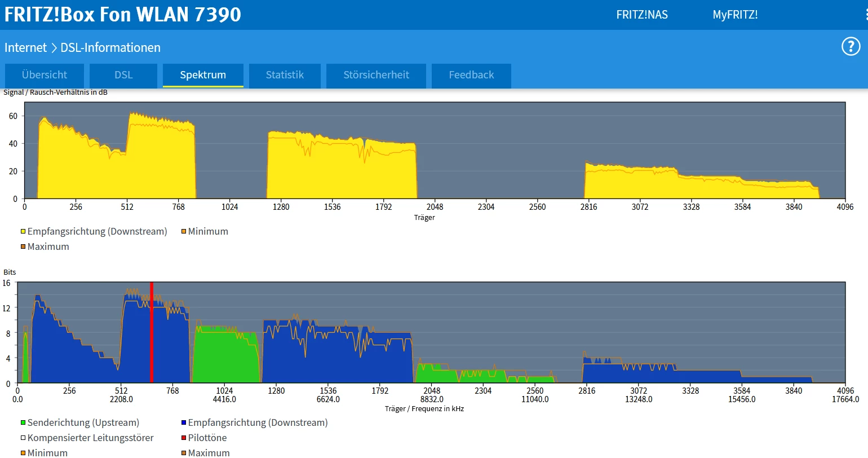Switch to the Übersicht tab
The width and height of the screenshot is (868, 458).
[x=45, y=75]
